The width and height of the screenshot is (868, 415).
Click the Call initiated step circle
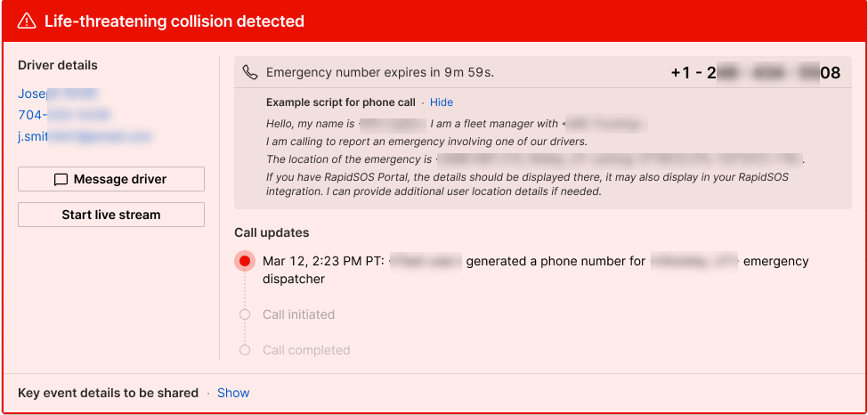pos(245,314)
